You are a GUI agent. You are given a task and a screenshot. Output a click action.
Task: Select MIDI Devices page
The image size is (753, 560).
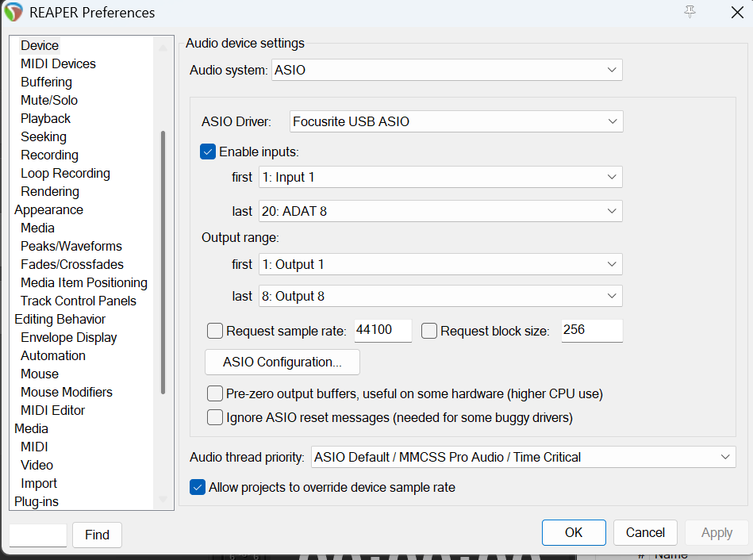(x=58, y=64)
